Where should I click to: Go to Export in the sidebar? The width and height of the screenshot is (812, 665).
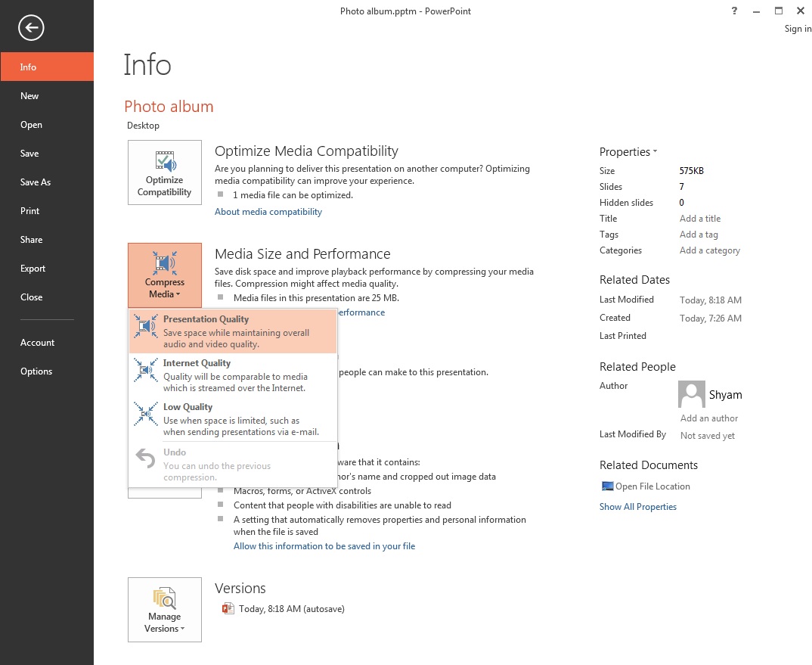click(x=47, y=269)
